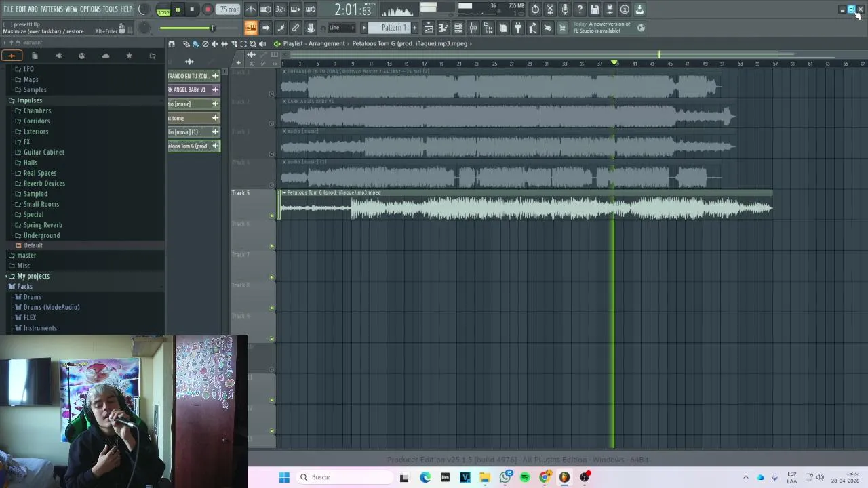The width and height of the screenshot is (868, 488).
Task: Open Drums (ModeAudio) pack folder
Action: [x=52, y=307]
